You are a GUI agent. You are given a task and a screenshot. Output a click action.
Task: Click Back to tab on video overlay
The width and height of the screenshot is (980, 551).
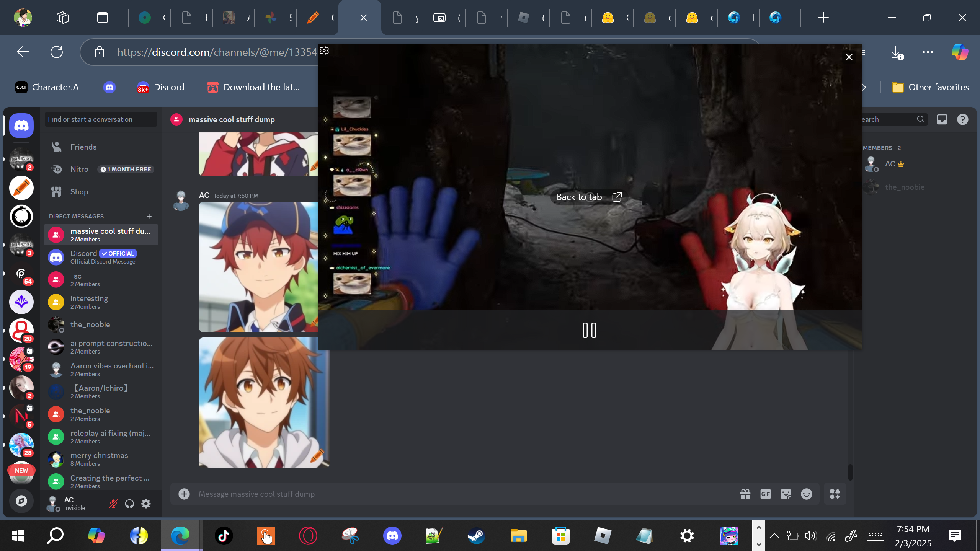tap(589, 197)
